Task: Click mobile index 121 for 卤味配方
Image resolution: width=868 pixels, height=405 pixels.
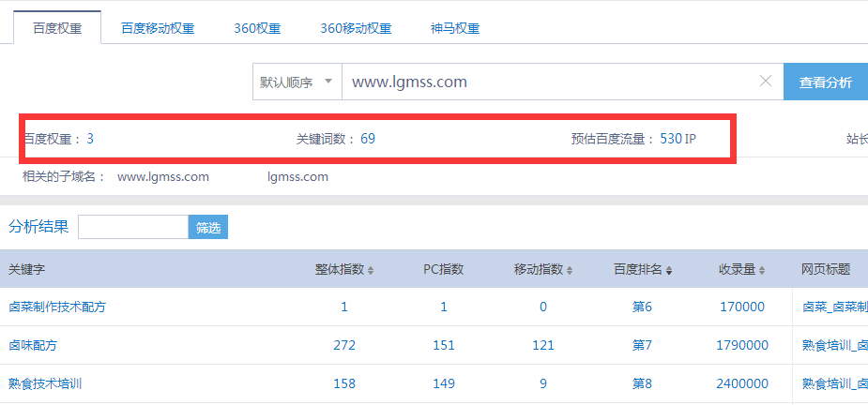Action: (543, 345)
